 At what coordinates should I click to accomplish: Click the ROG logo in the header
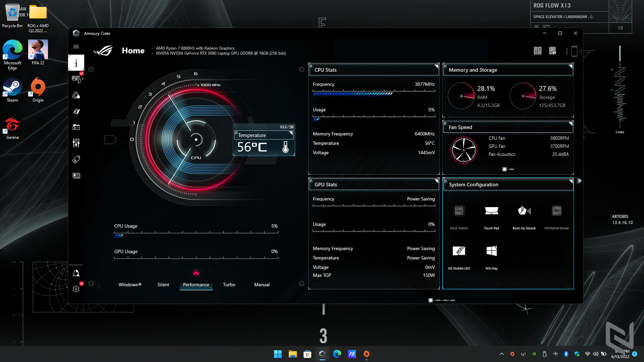click(103, 51)
